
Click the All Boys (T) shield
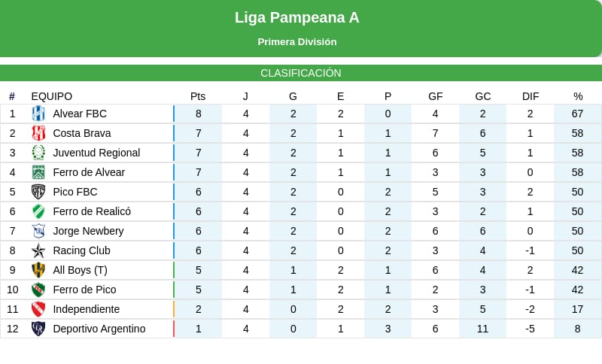pyautogui.click(x=38, y=270)
